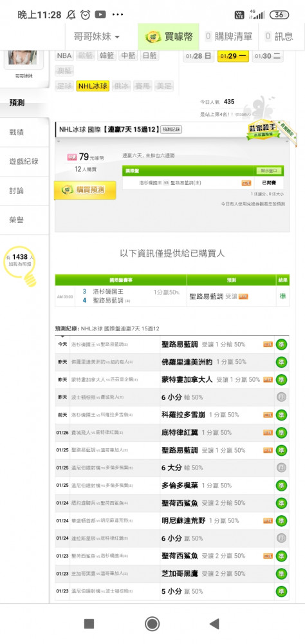Viewport: 305px width, 644px height.
Task: Select the 韓籃 league filter
Action: pos(107,56)
